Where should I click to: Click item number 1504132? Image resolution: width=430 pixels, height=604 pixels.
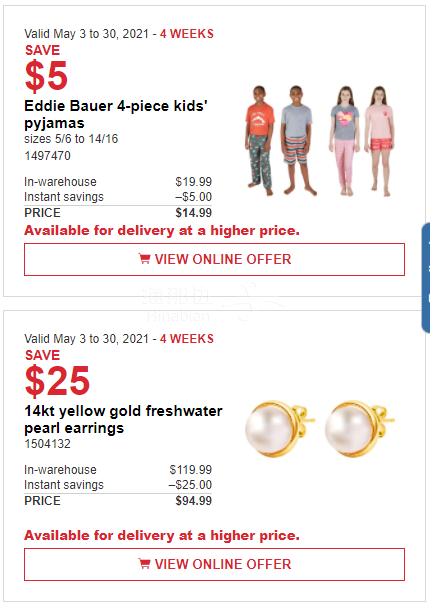47,444
